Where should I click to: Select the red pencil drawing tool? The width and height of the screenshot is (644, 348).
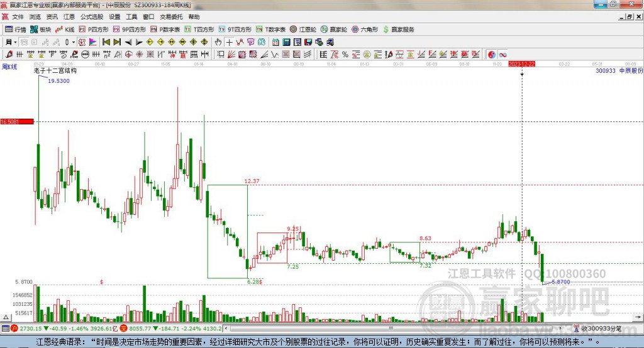(x=9, y=55)
